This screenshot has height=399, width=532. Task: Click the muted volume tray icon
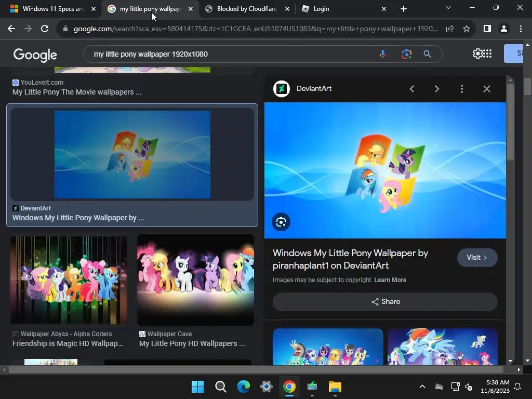pos(469,387)
